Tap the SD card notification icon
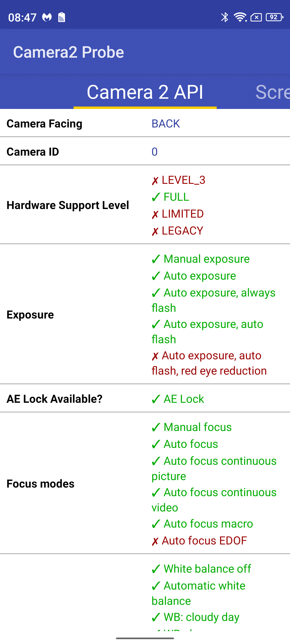The width and height of the screenshot is (290, 644). pyautogui.click(x=62, y=17)
